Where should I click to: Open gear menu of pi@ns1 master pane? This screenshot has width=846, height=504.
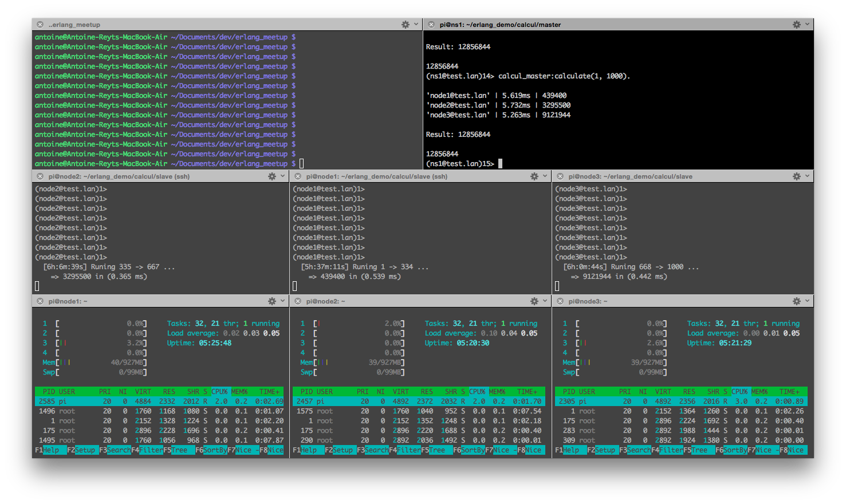click(796, 25)
